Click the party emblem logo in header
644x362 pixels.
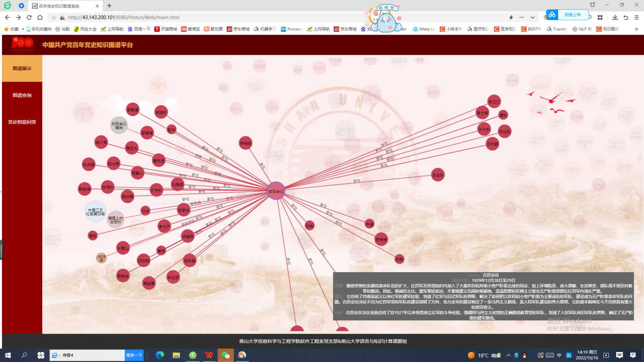[22, 45]
